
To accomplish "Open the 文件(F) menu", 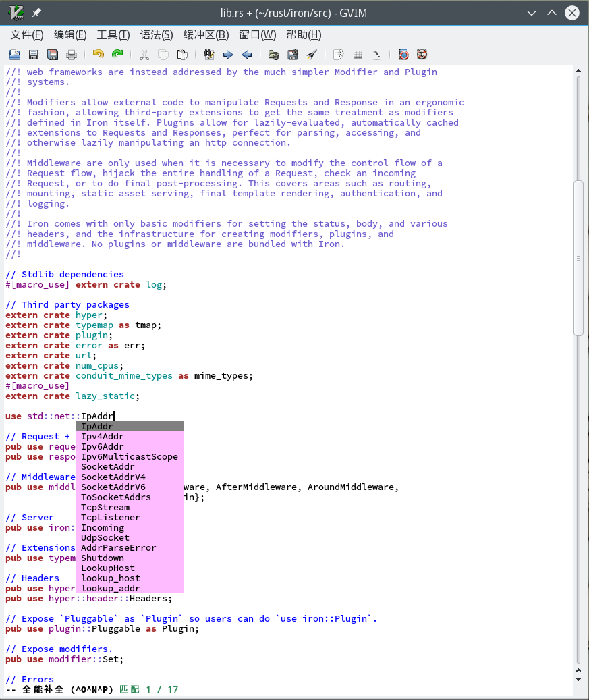I will coord(27,35).
